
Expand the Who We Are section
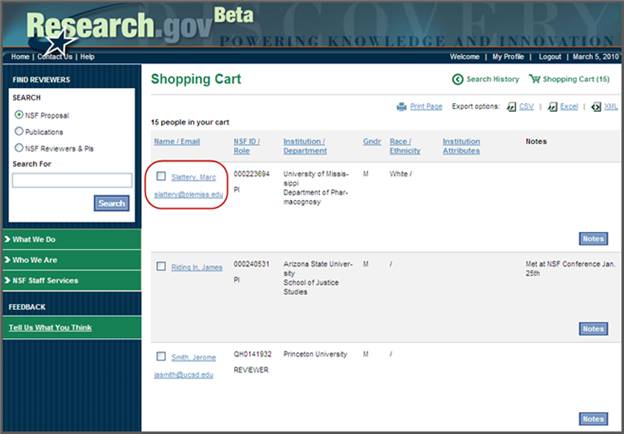[x=9, y=260]
